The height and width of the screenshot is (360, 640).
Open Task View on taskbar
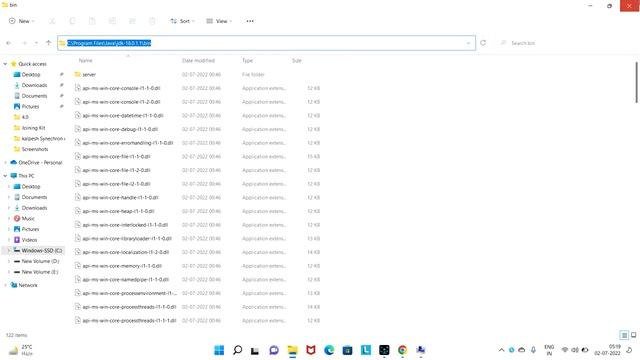pyautogui.click(x=255, y=350)
